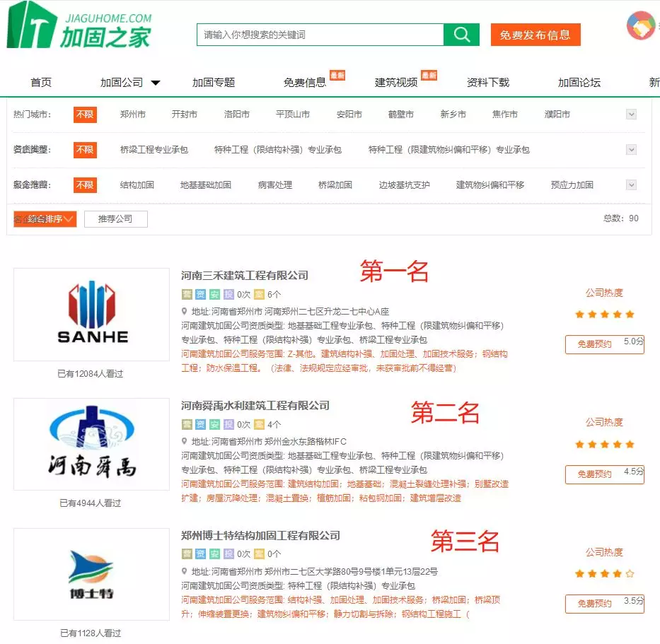Image resolution: width=660 pixels, height=644 pixels.
Task: Click the 资 badge for 河南舜禹水利建筑工程有限公司
Action: (x=201, y=425)
